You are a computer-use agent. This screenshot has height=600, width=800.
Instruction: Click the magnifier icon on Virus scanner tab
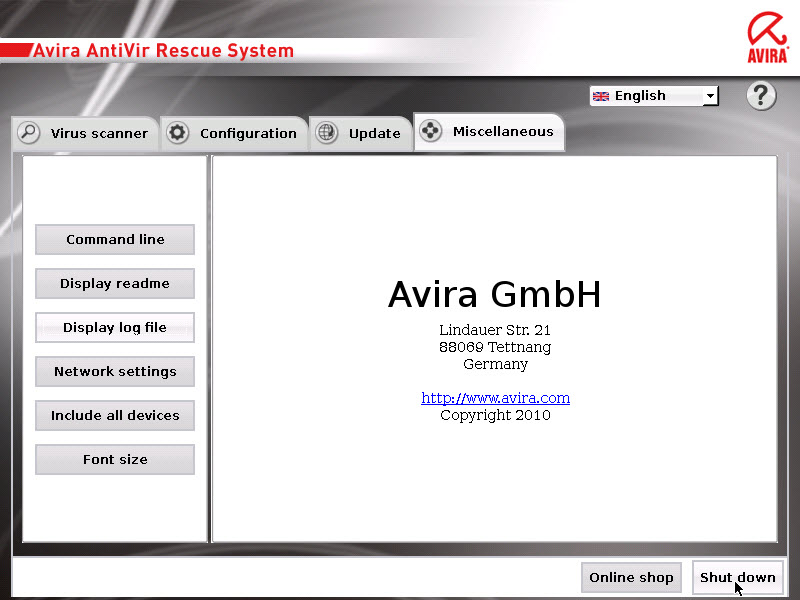[29, 133]
